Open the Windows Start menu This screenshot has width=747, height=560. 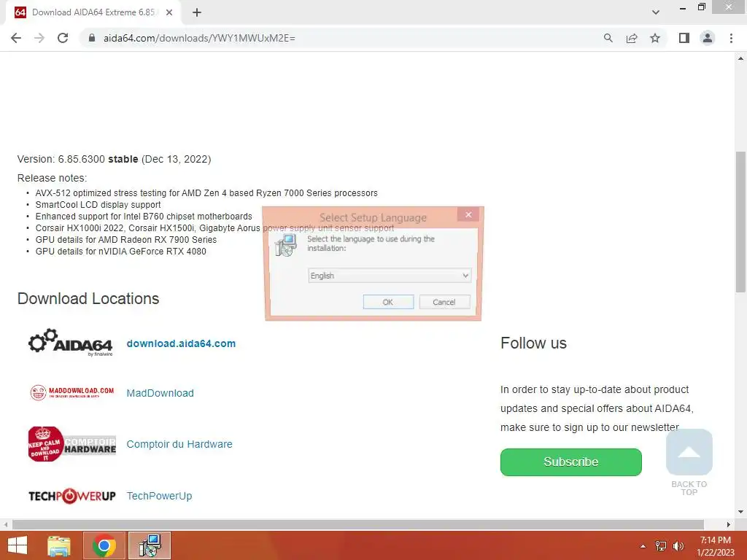18,545
